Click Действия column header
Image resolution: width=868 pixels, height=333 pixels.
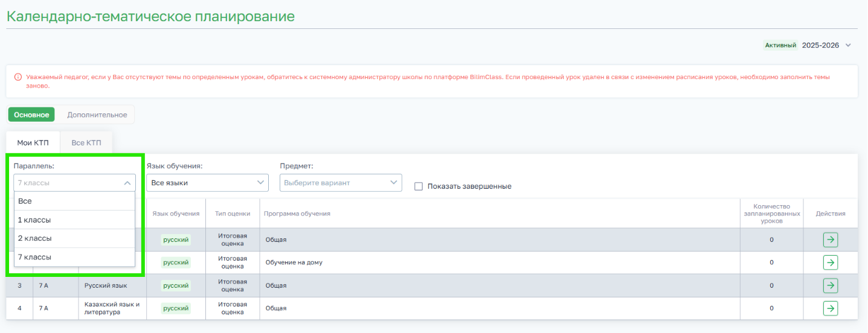click(831, 214)
